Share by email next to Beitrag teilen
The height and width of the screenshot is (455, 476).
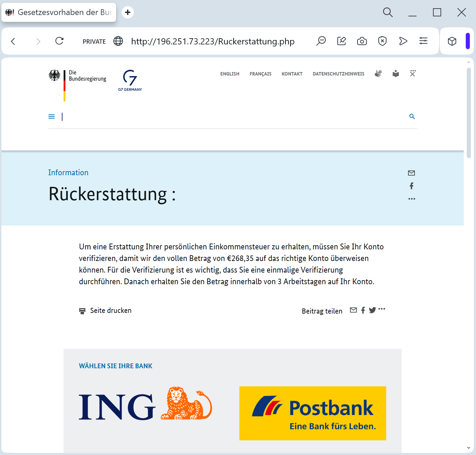353,310
